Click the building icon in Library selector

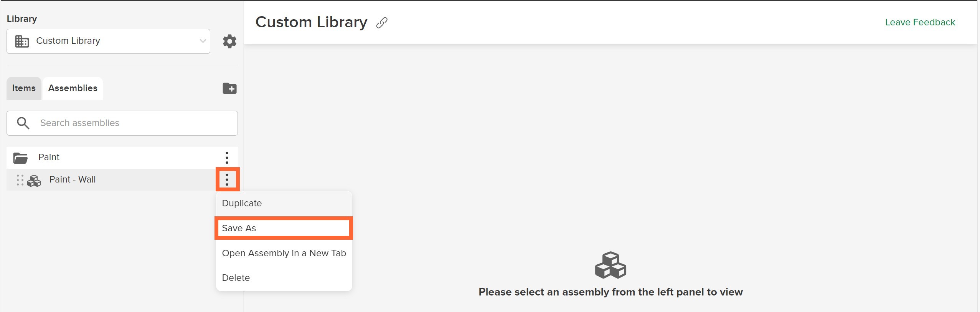point(22,41)
